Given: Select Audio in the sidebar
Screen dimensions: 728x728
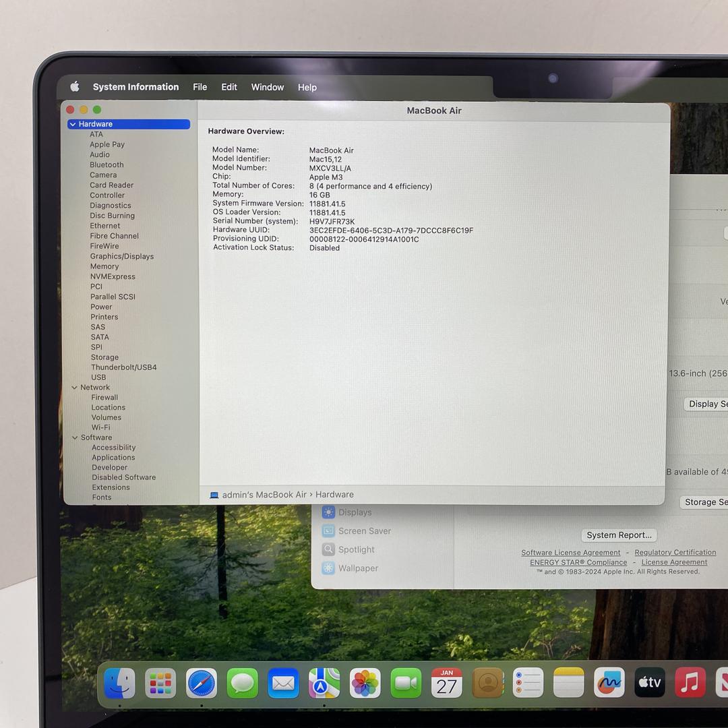Looking at the screenshot, I should point(100,154).
